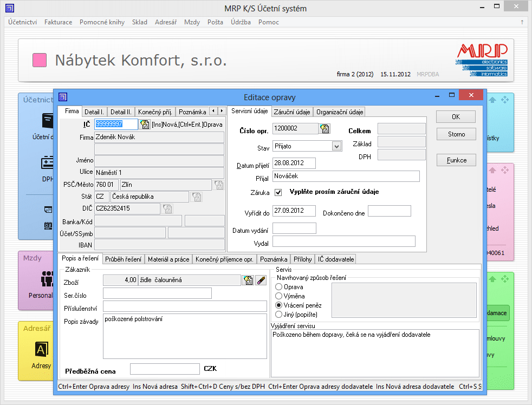Open the Údržba menu
Screen dimensions: 532x405
[241, 22]
